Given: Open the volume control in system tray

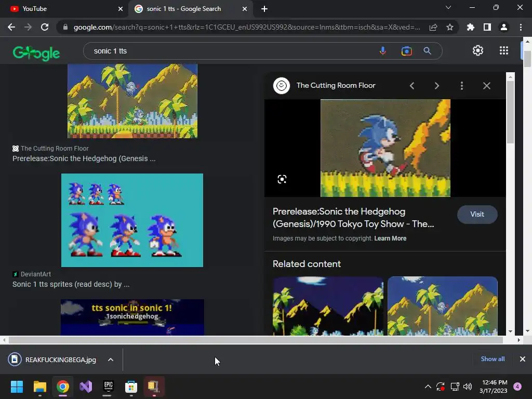Looking at the screenshot, I should 468,387.
